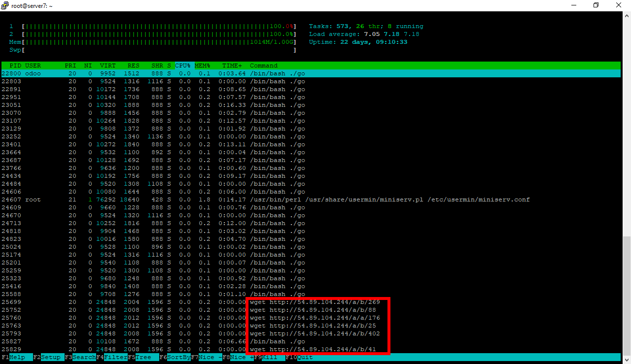
Task: Select wget process ending in /a/b/25
Action: [311, 326]
